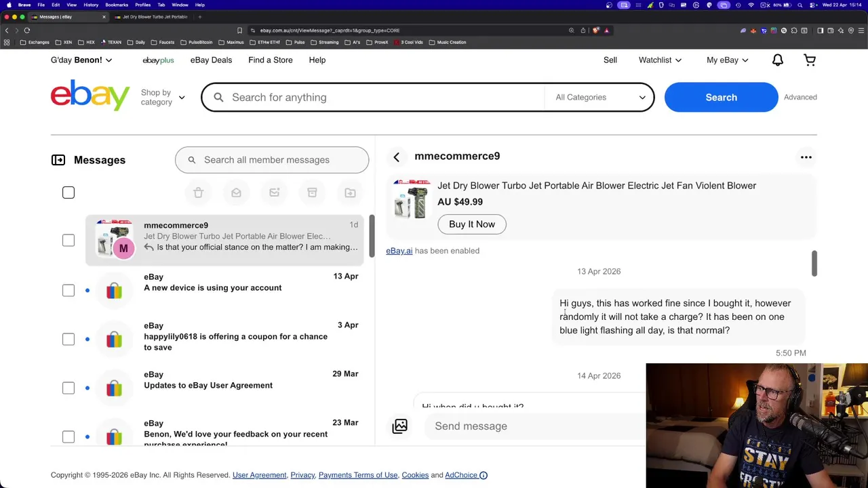
Task: Click the Wi-Fi status icon
Action: coord(751,5)
